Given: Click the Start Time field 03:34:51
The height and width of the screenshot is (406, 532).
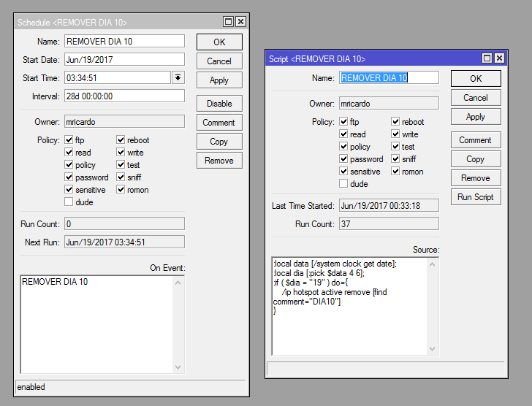Looking at the screenshot, I should [118, 77].
